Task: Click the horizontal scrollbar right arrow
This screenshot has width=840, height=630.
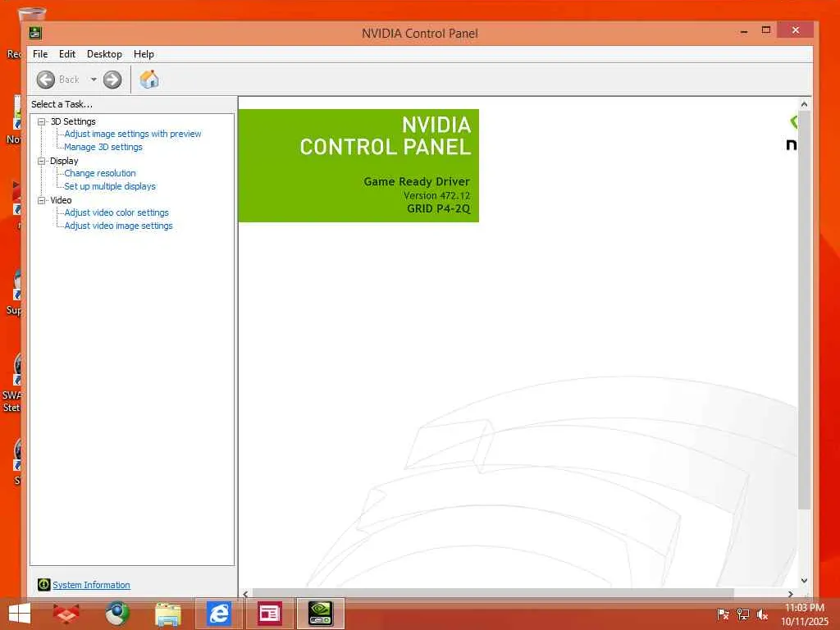Action: 790,594
